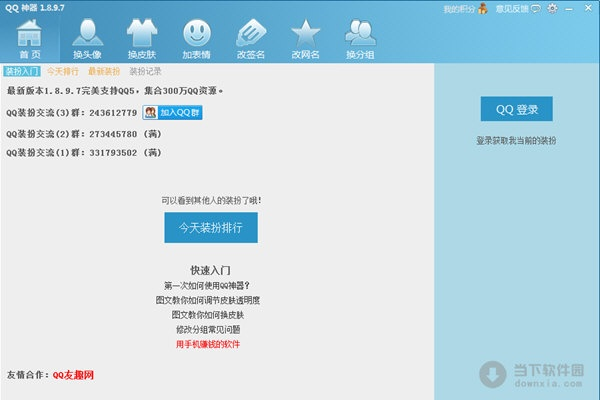600x400 pixels.
Task: Open 意见反馈 feedback bubble
Action: pos(536,9)
